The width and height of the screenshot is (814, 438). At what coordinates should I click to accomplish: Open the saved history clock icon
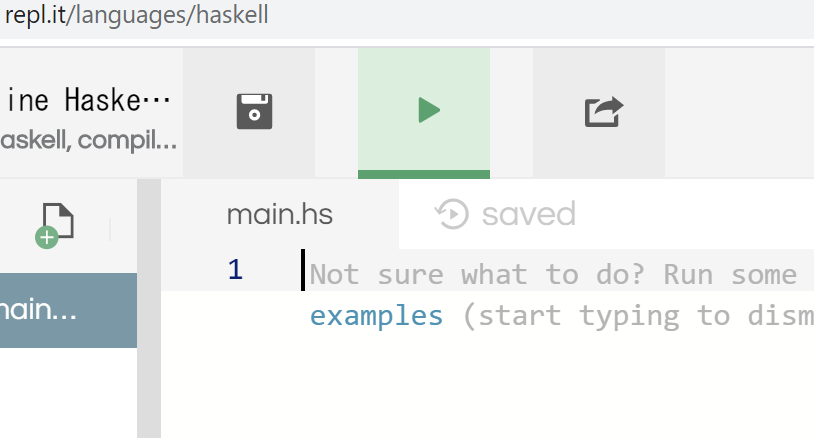coord(452,214)
